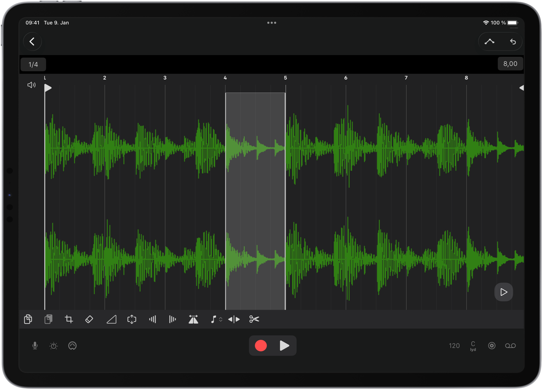Tap bar 5 on the ruler
The image size is (543, 392).
[285, 78]
